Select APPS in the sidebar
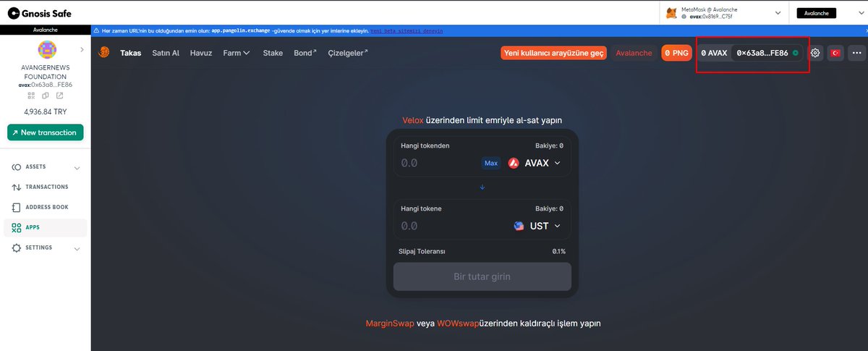 click(46, 227)
